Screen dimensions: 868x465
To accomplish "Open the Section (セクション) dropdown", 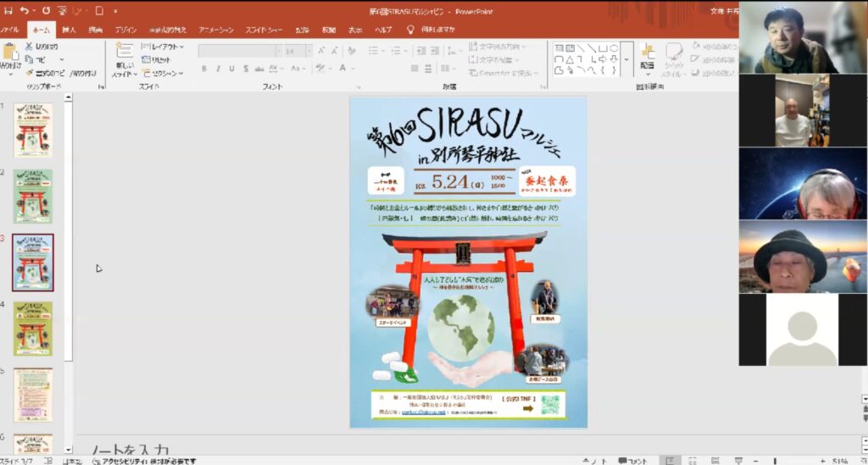I will (x=163, y=73).
